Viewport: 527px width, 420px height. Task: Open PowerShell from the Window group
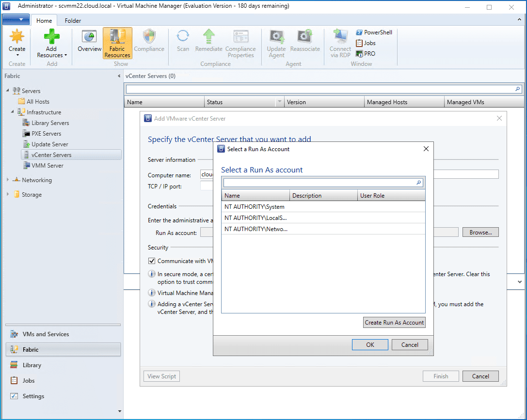pyautogui.click(x=374, y=32)
